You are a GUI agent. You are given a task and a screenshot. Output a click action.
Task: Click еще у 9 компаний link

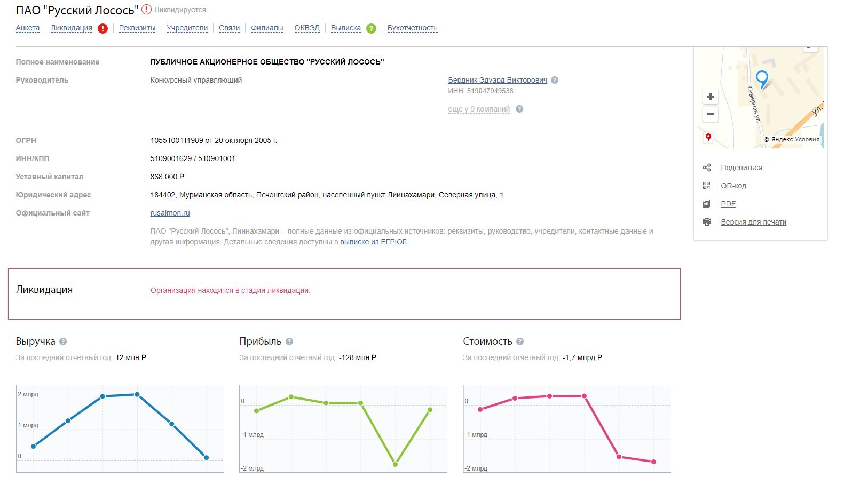click(479, 109)
